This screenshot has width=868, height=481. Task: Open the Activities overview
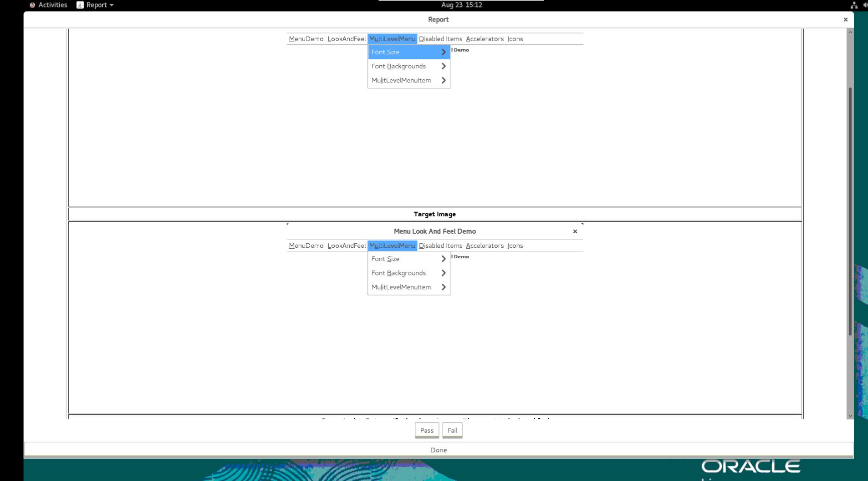tap(49, 5)
